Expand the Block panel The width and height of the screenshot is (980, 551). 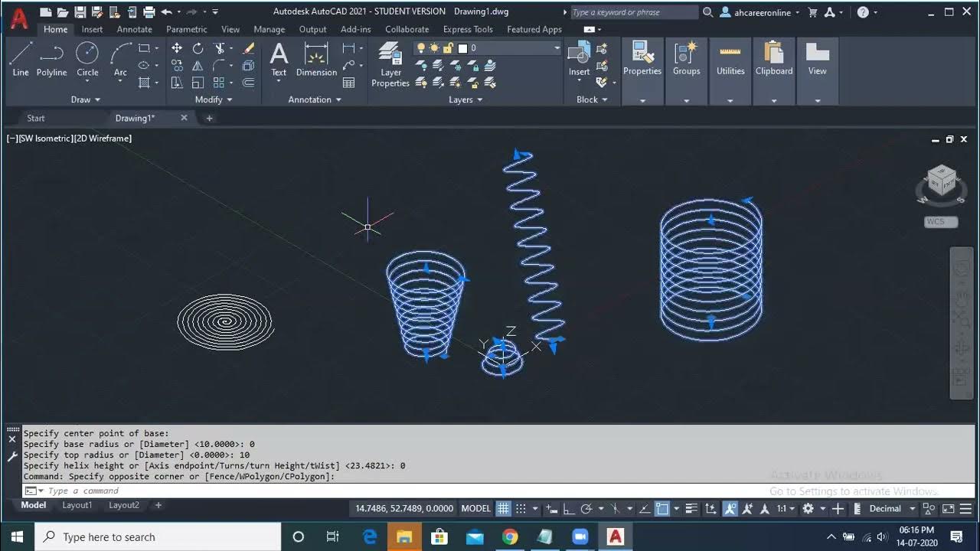592,99
